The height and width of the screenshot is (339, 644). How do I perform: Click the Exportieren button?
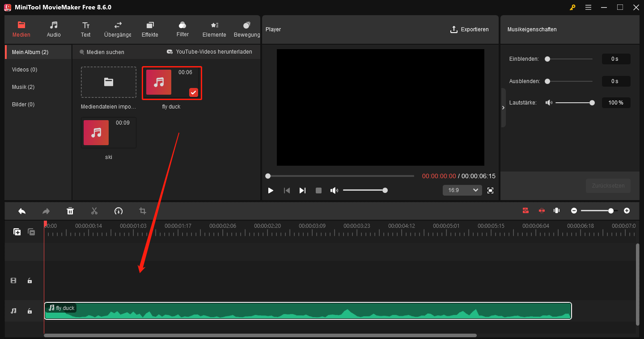(469, 29)
